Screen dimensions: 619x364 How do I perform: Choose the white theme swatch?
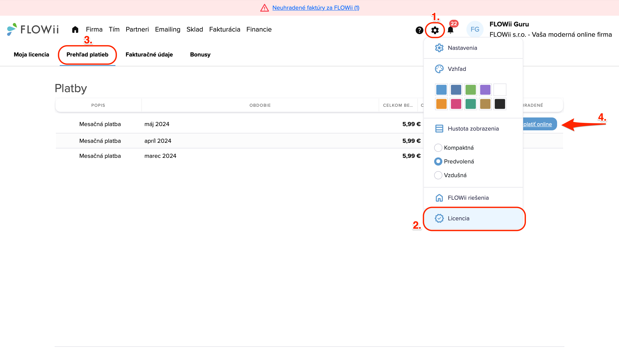[x=500, y=90]
